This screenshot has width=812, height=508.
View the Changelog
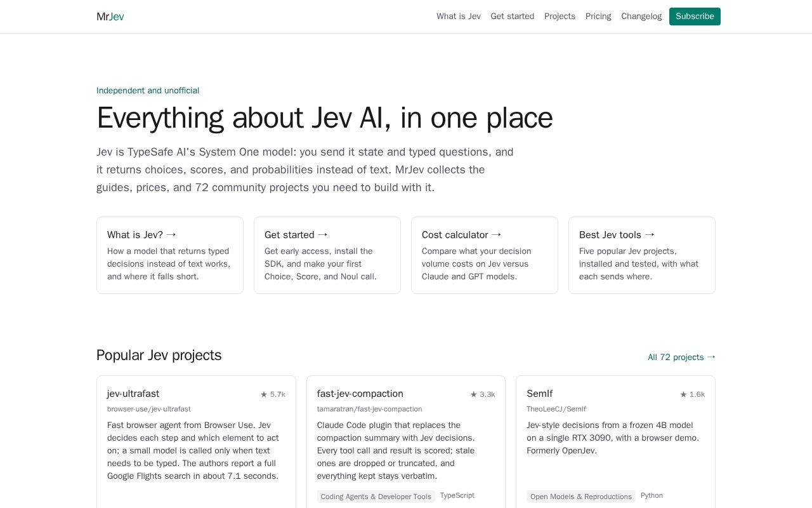pos(641,17)
